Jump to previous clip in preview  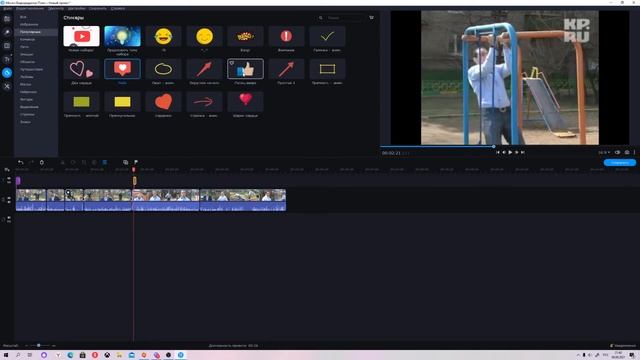point(498,152)
